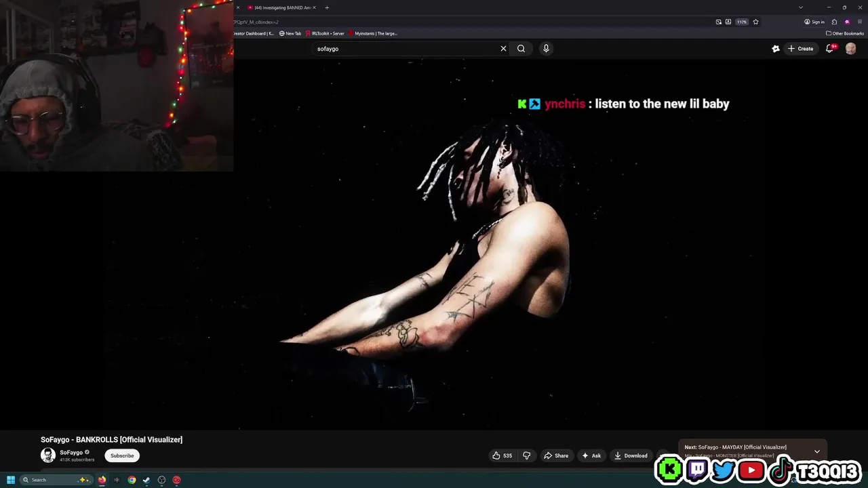Click the taskbar Search box
Viewport: 868px width, 488px height.
(x=56, y=480)
